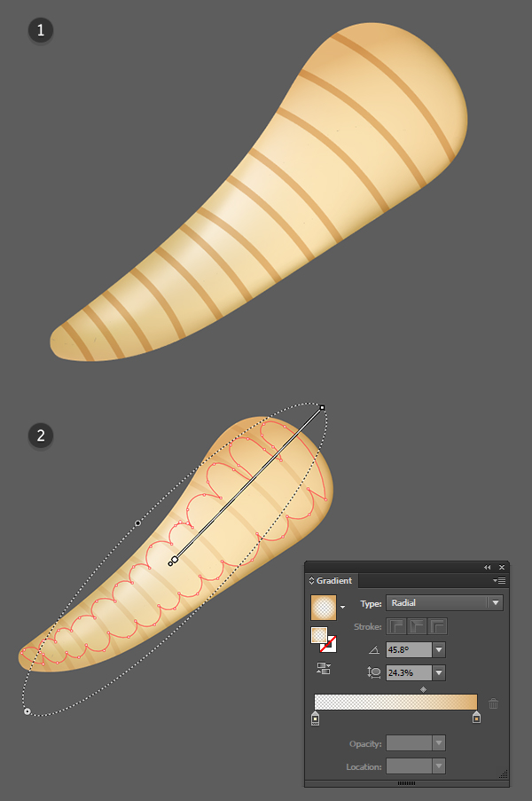
Task: Click the gradient annotator end square handle
Action: [322, 408]
